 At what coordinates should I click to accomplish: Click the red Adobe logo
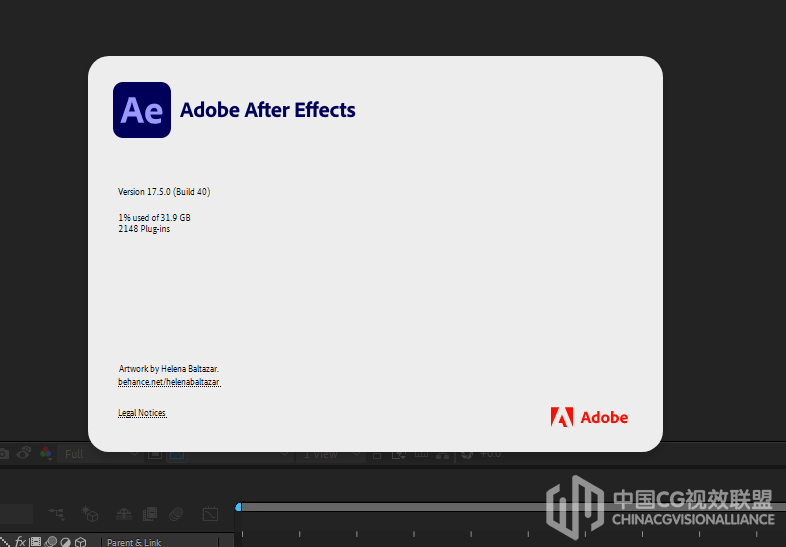coord(589,417)
